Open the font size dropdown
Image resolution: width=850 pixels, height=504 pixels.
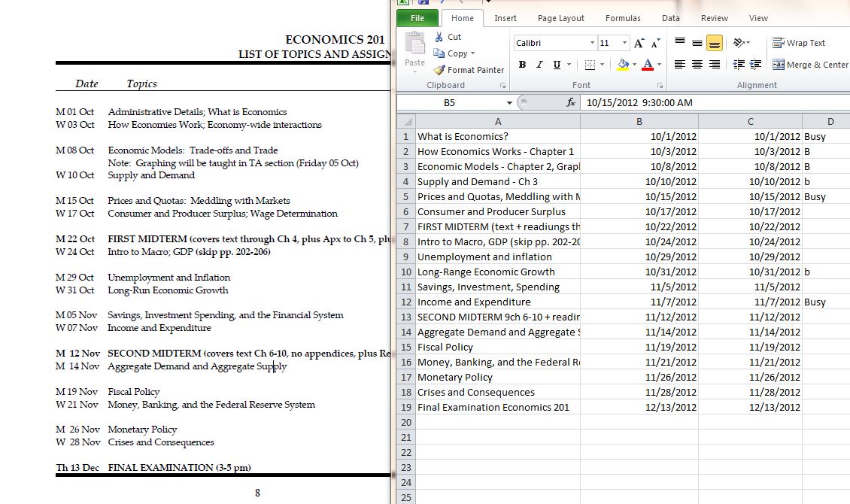tap(624, 43)
